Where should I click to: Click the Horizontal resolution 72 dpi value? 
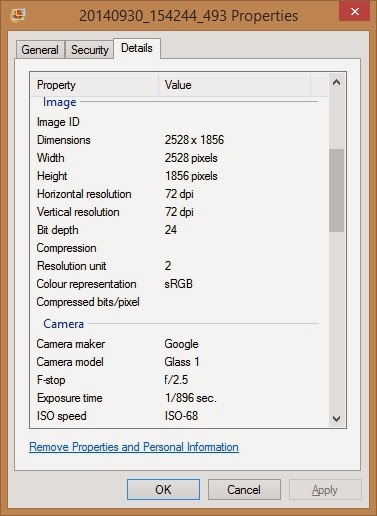(179, 194)
